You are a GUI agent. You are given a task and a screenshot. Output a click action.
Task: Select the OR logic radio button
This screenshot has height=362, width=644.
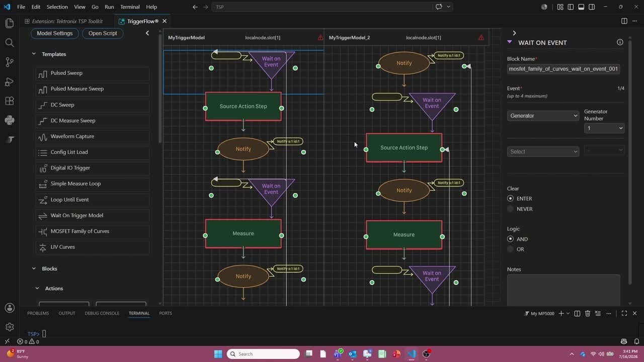[x=511, y=249]
